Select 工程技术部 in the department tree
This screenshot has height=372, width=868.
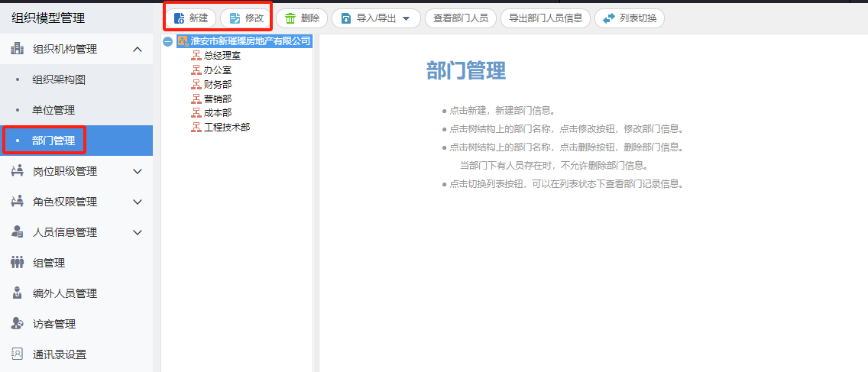tap(227, 127)
